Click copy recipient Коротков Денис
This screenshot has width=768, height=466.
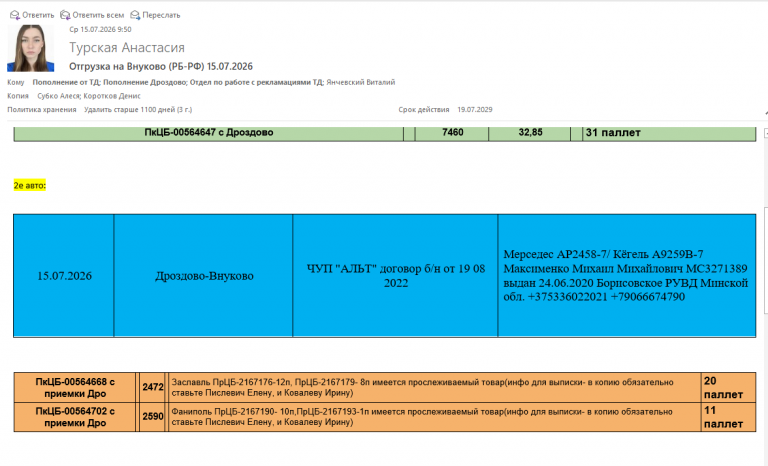click(112, 96)
